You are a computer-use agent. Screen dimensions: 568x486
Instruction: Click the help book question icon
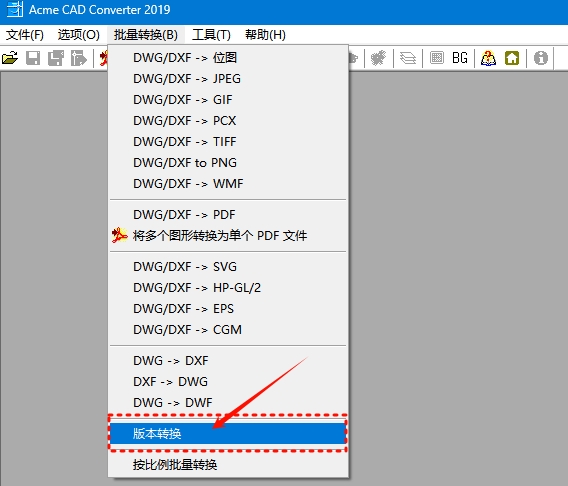(x=488, y=58)
